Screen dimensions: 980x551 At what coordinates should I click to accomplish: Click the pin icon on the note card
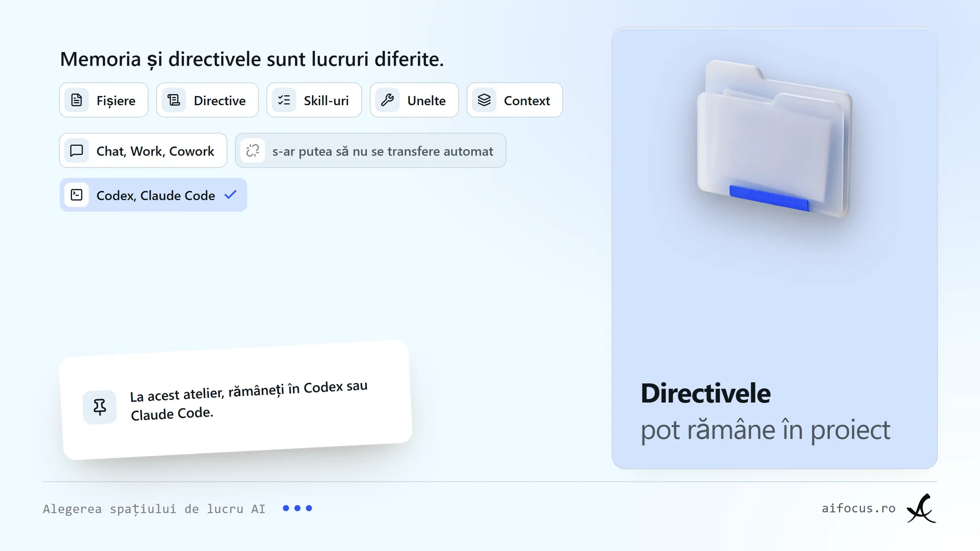coord(100,407)
